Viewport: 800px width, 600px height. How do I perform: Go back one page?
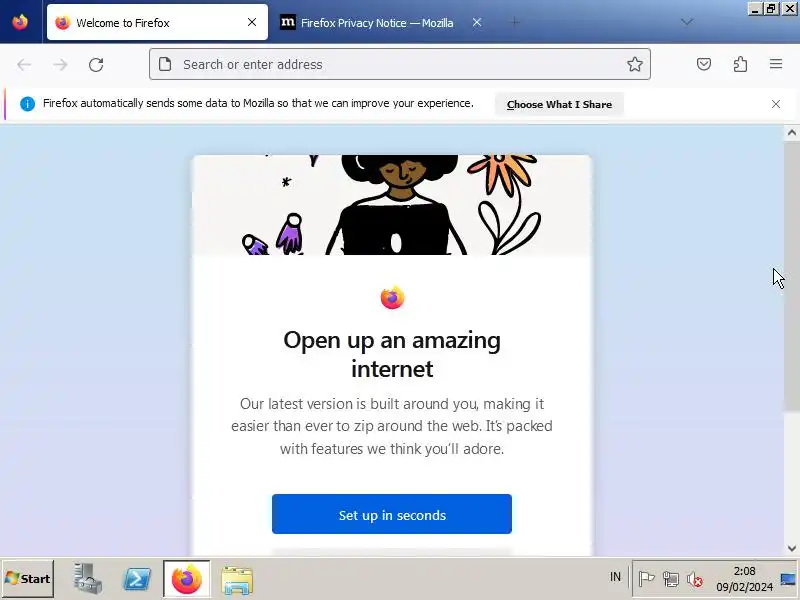24,64
